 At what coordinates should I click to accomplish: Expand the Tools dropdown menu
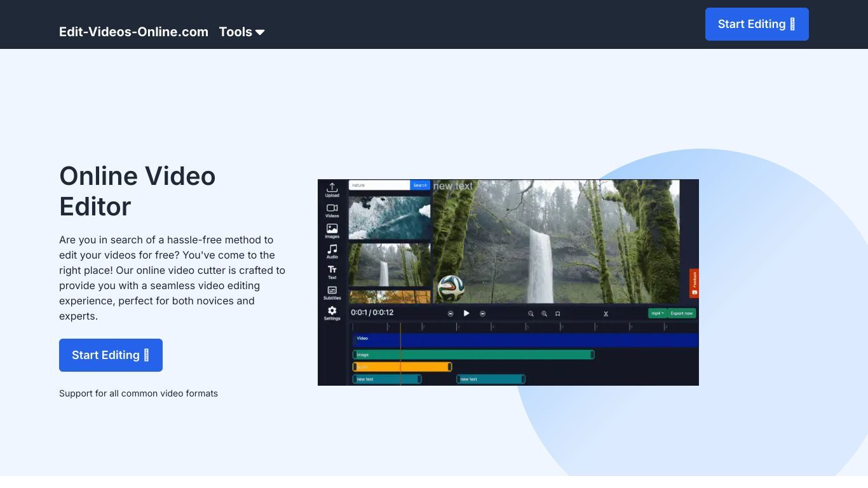point(241,32)
